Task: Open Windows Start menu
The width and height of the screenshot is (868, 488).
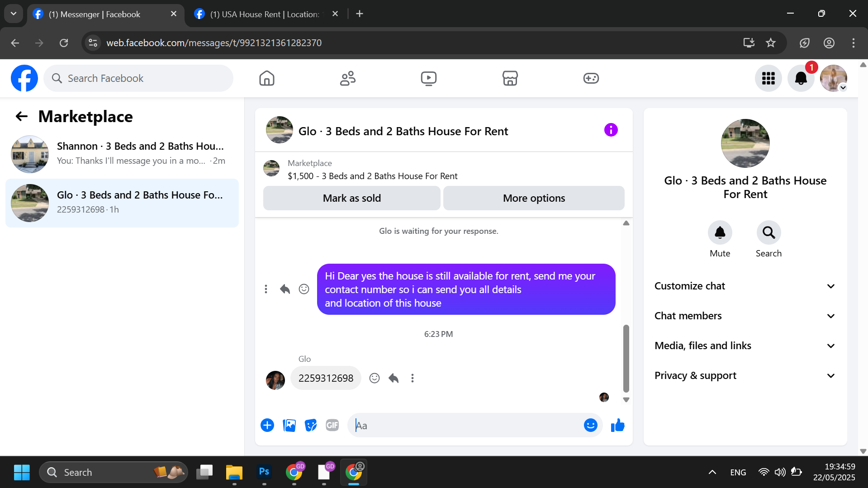Action: [22, 473]
